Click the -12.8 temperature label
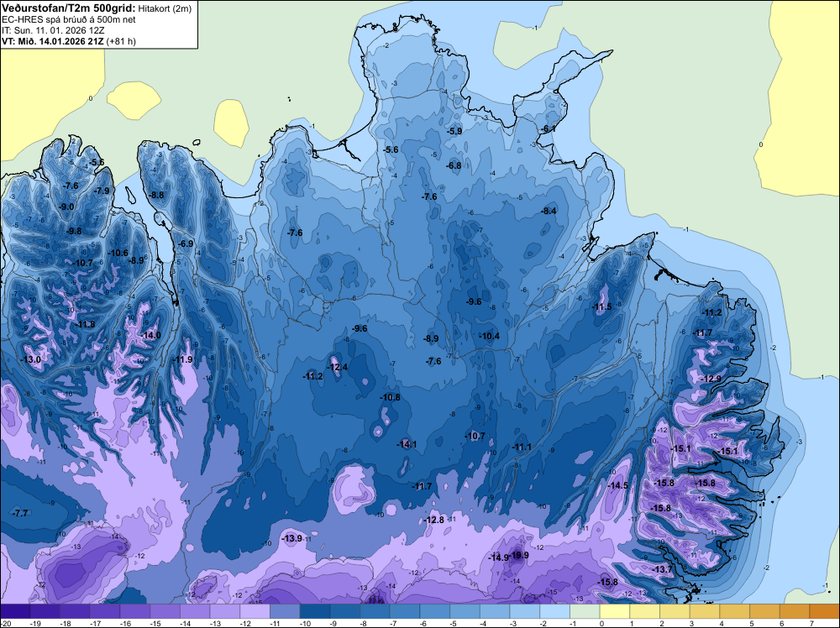 [434, 520]
